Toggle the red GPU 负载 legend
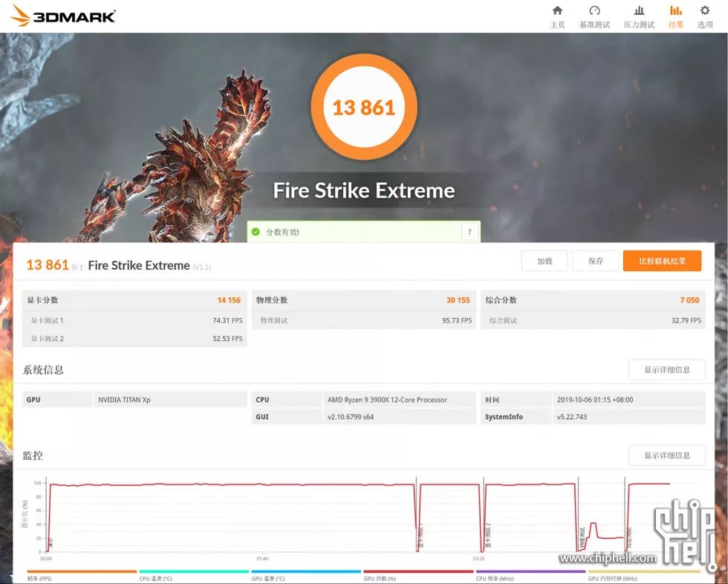Viewport: 728px width, 584px height. click(x=418, y=576)
